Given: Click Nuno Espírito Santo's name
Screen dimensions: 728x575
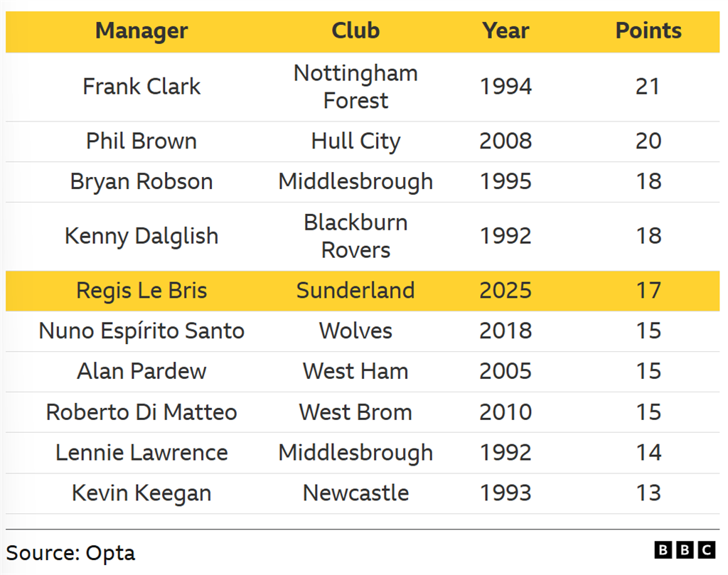Looking at the screenshot, I should [x=141, y=331].
